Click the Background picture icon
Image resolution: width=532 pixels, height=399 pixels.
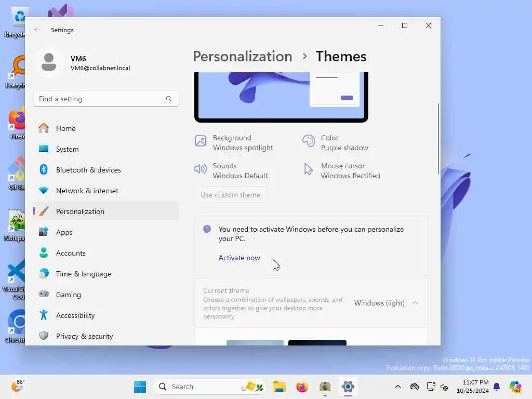click(201, 141)
